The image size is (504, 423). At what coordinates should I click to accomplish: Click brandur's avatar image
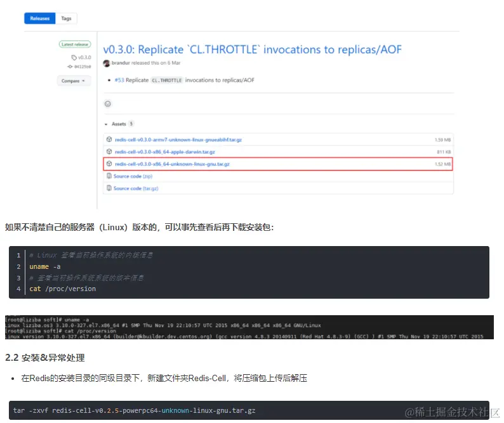(107, 63)
